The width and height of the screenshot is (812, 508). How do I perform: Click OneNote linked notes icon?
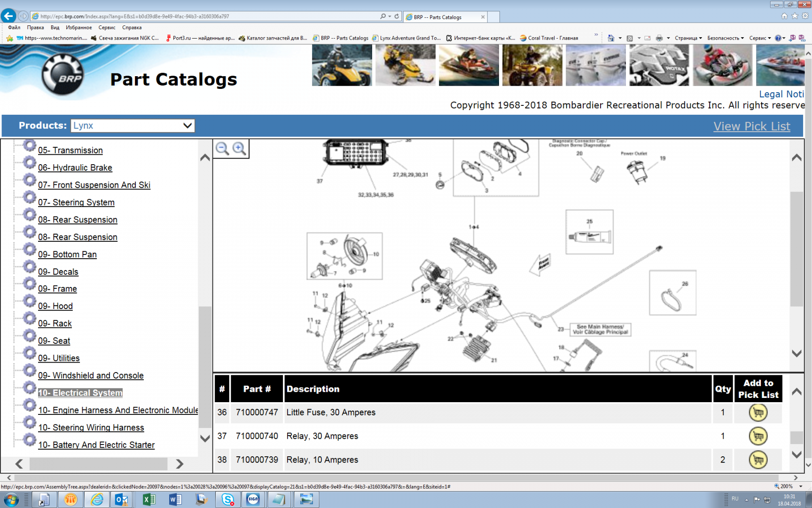(802, 38)
